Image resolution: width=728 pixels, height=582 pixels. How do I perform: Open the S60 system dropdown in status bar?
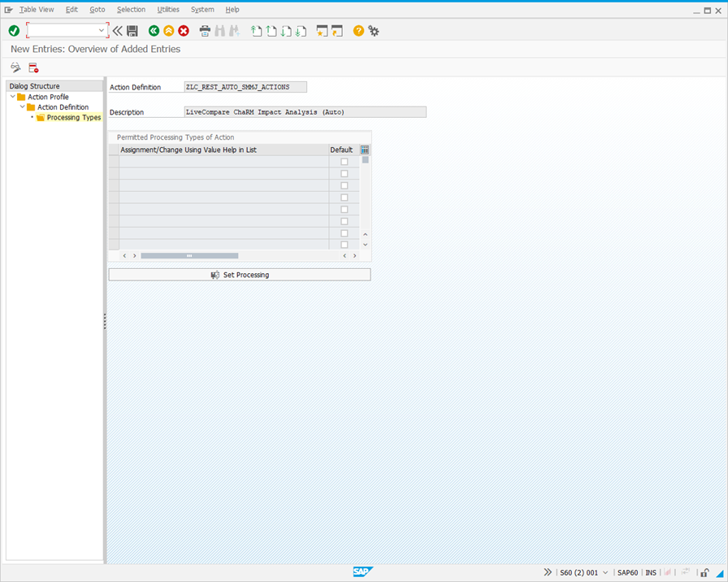604,572
